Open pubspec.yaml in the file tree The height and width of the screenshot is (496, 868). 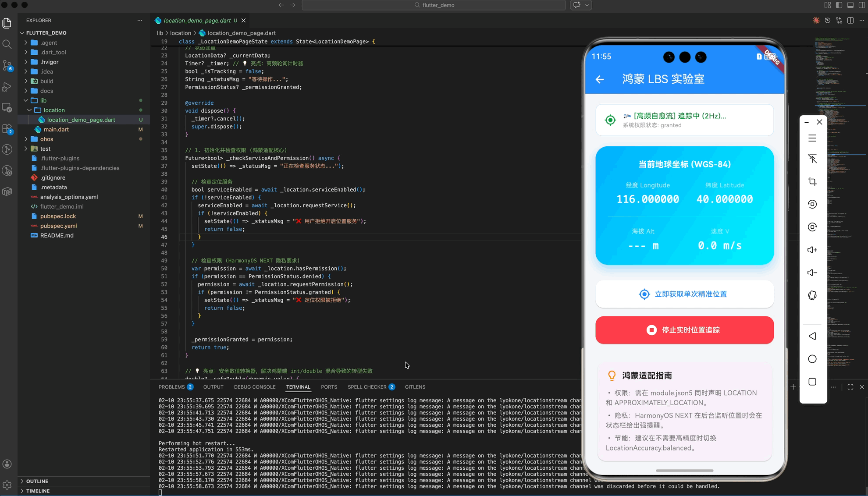point(84,226)
